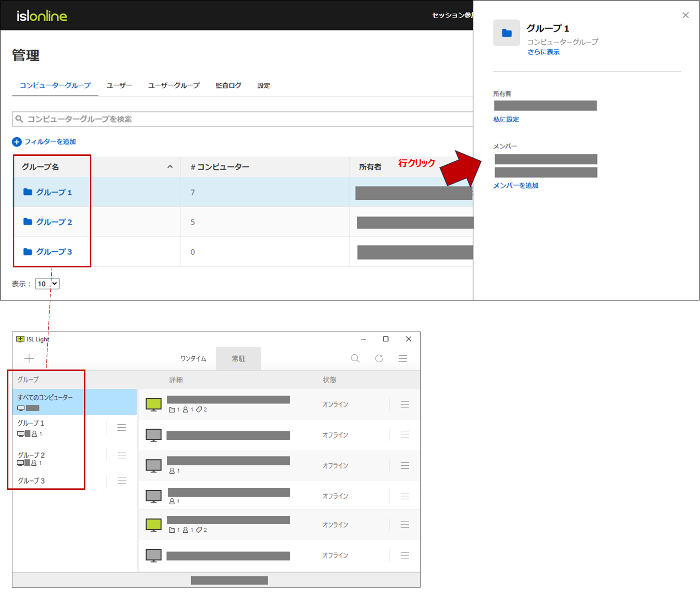Click the folder icon next to グループ 2
Image resolution: width=700 pixels, height=594 pixels.
click(x=28, y=222)
